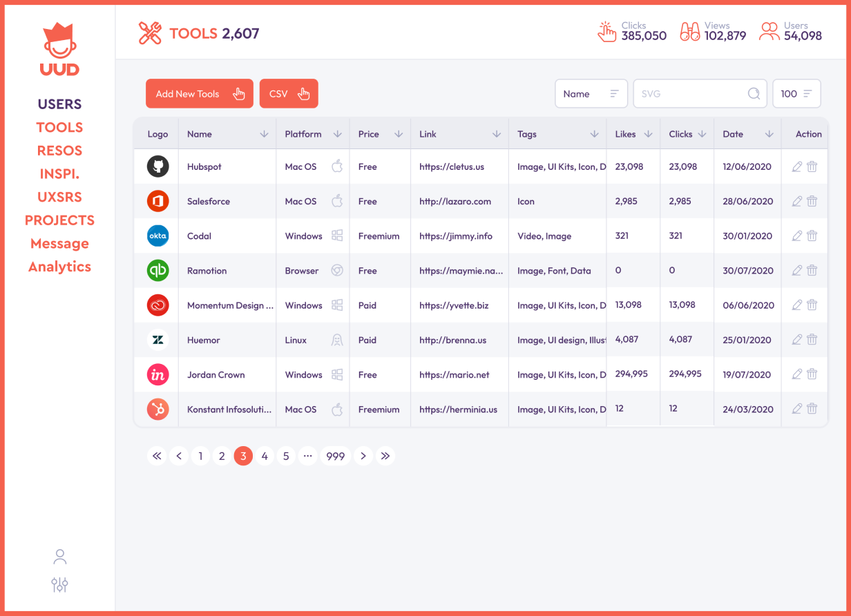Image resolution: width=851 pixels, height=616 pixels.
Task: Open the Name filter dropdown
Action: [591, 94]
